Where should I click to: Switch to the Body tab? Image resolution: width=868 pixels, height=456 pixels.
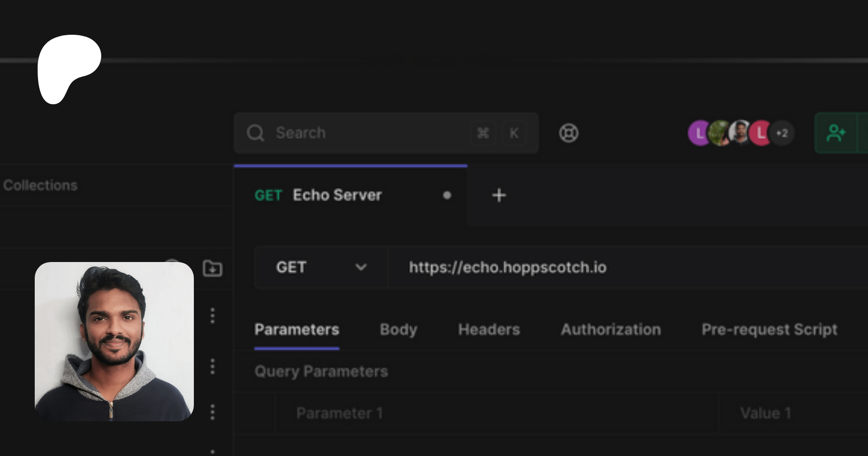click(x=398, y=330)
